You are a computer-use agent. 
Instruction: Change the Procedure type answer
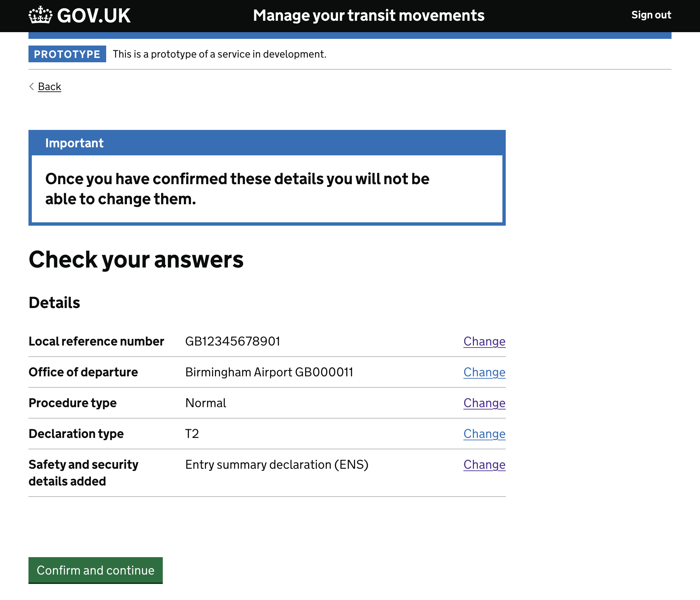[484, 403]
